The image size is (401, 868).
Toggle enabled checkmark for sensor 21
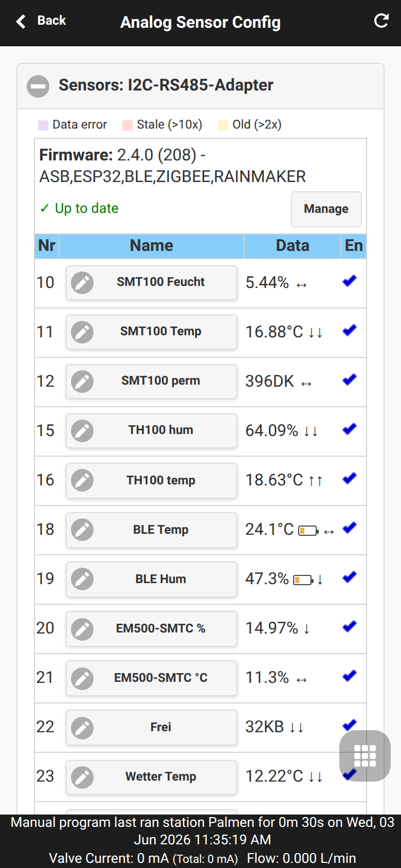click(x=350, y=676)
